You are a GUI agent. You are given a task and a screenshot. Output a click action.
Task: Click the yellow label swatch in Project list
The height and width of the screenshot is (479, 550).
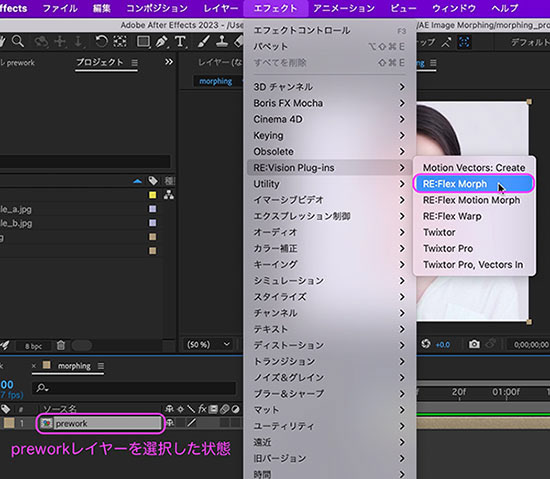(153, 195)
